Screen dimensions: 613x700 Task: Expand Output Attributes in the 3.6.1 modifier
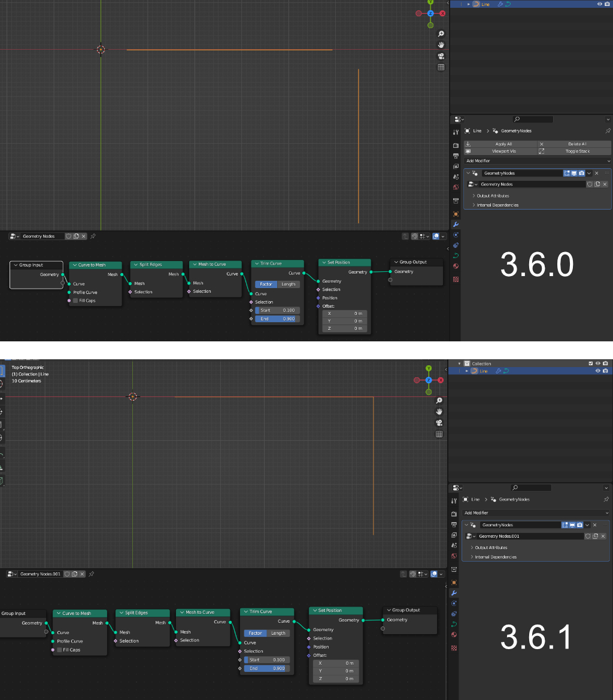(x=489, y=548)
